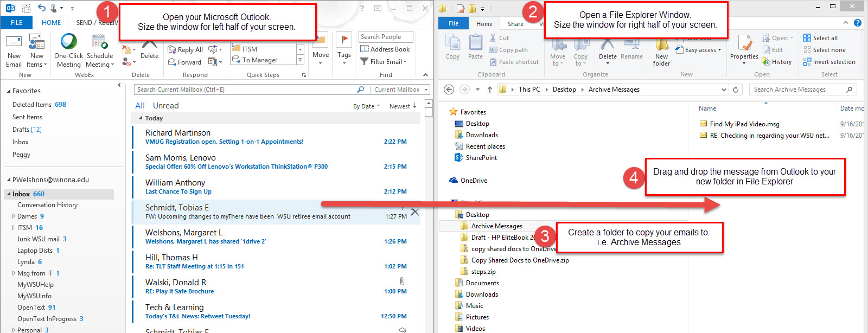Expand the ITSM mail folder
The image size is (868, 333).
[14, 228]
